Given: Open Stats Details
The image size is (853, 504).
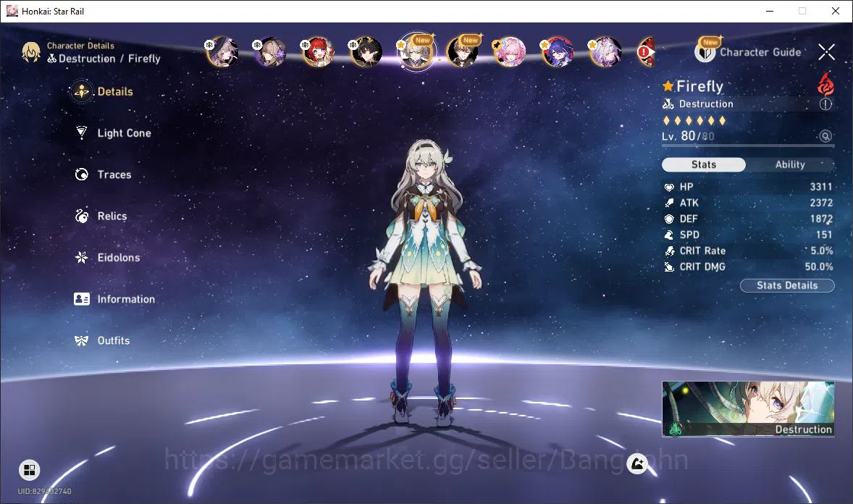Looking at the screenshot, I should pos(787,285).
